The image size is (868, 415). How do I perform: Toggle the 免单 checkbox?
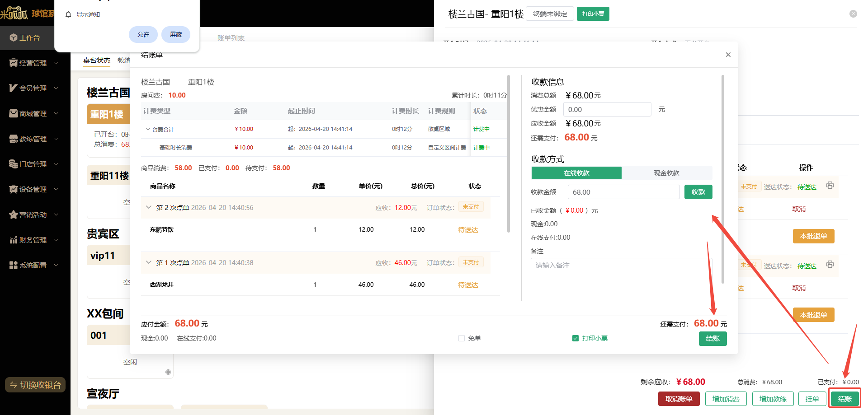pyautogui.click(x=462, y=338)
